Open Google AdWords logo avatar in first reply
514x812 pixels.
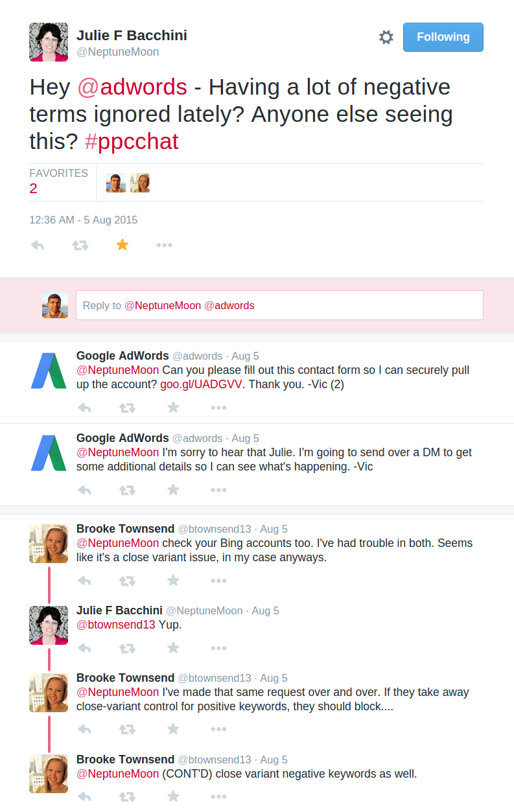49,371
